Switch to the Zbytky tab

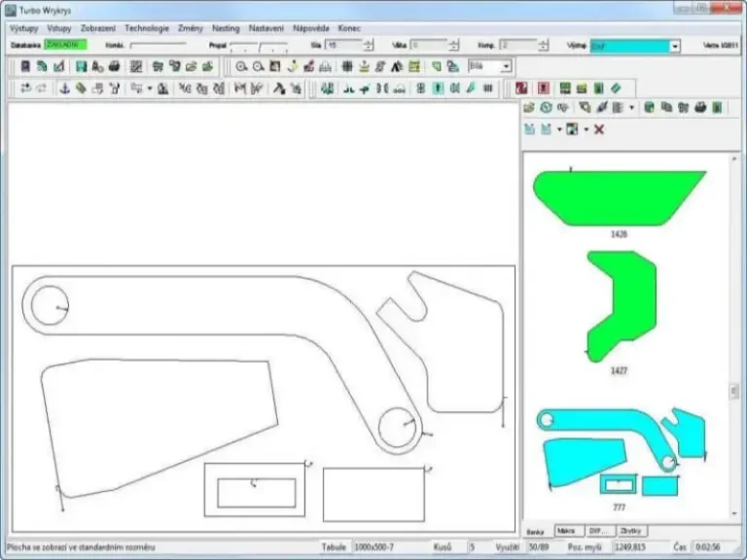click(x=631, y=532)
